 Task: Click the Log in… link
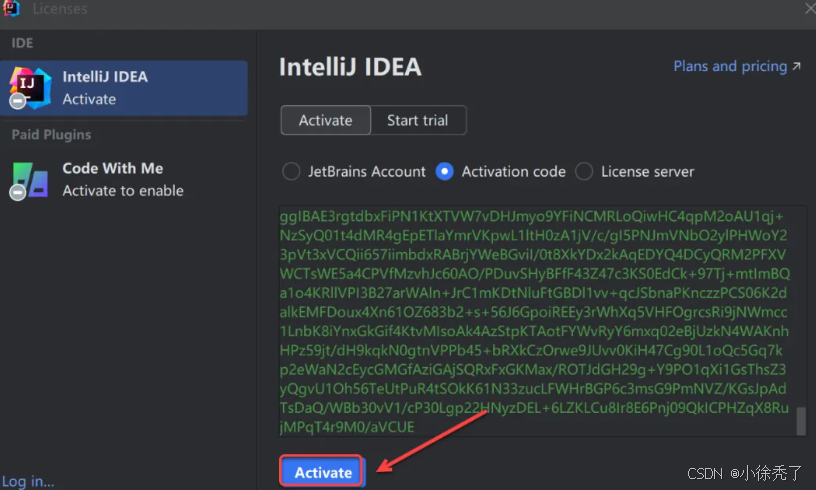[28, 482]
